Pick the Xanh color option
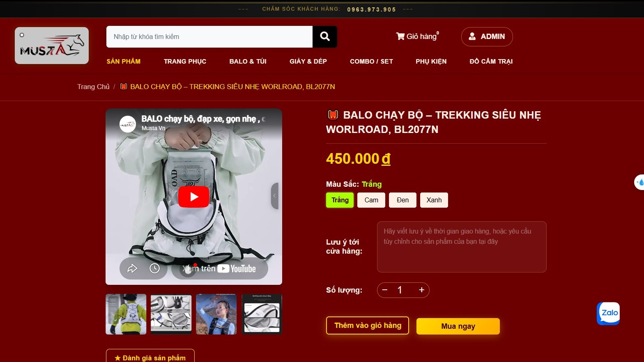Screen dimensions: 644x362 point(434,200)
